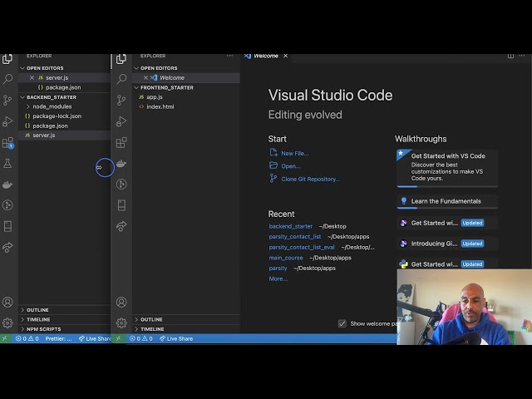Open Manage gear in the backend_starter window
The image size is (532, 399).
click(x=7, y=323)
